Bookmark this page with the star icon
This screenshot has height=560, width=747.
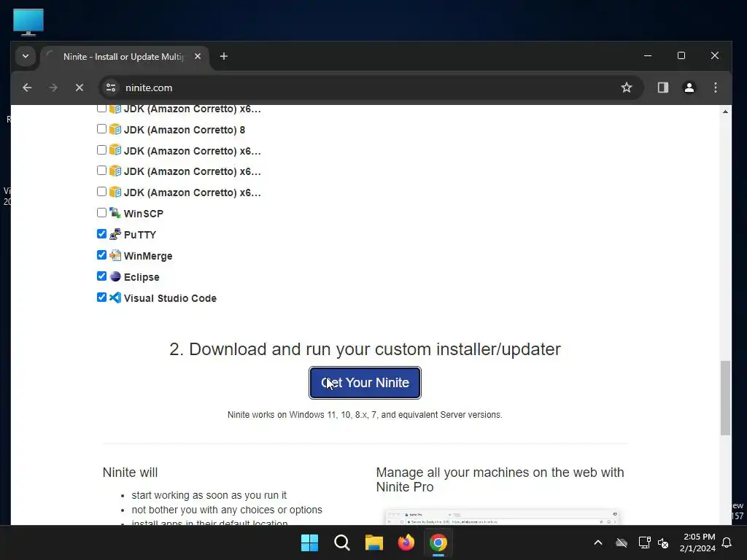627,87
